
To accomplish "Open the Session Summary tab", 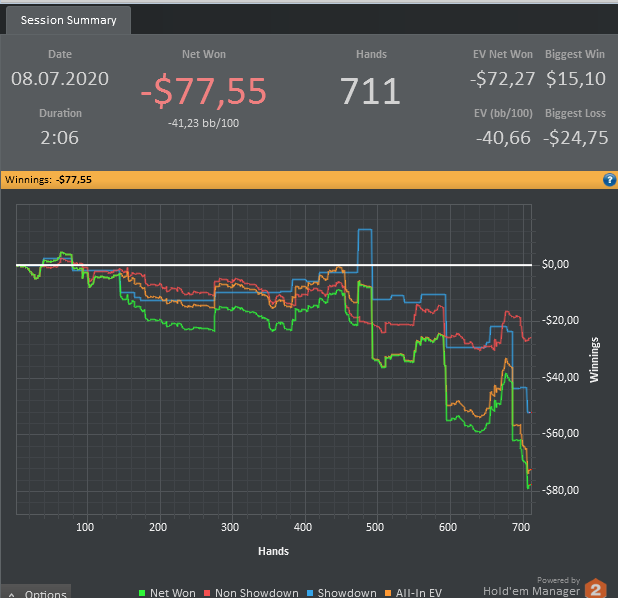I will click(x=68, y=20).
